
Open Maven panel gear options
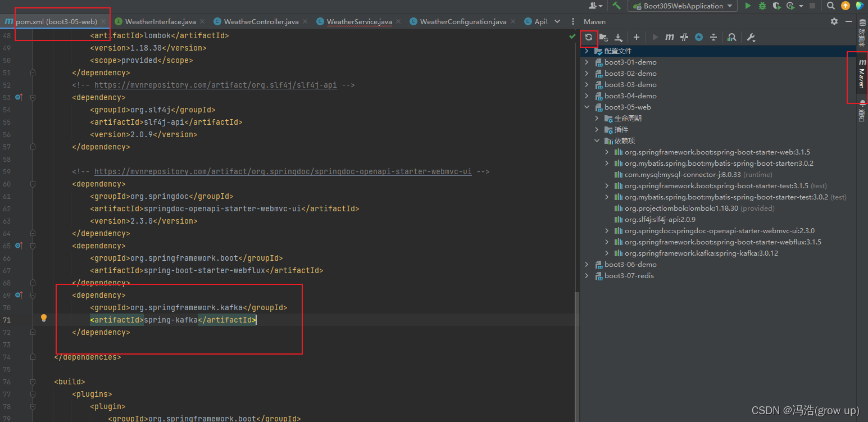pyautogui.click(x=834, y=21)
